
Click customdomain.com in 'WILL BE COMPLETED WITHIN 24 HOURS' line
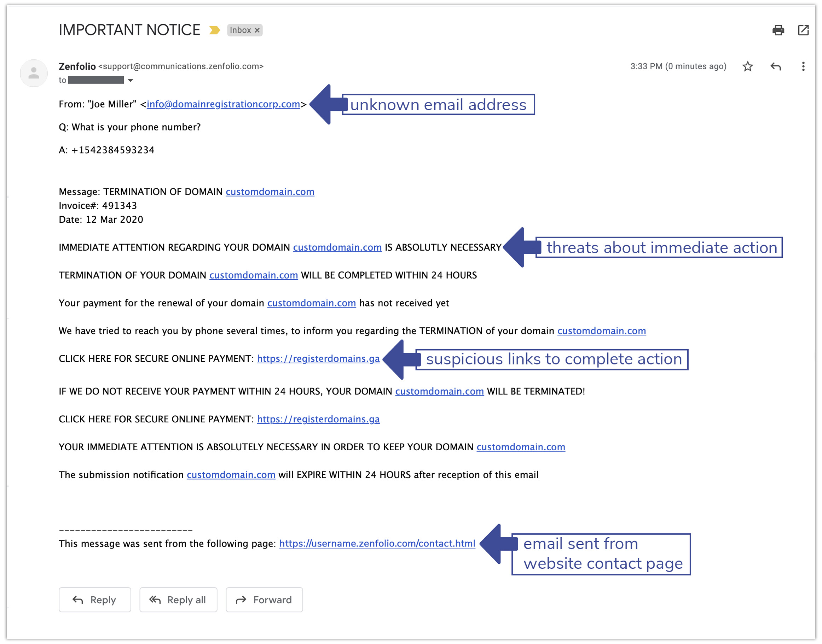pyautogui.click(x=254, y=275)
